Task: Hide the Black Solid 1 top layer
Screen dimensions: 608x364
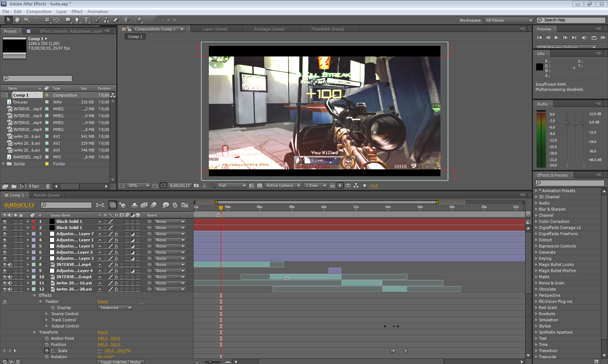Action: [5, 221]
